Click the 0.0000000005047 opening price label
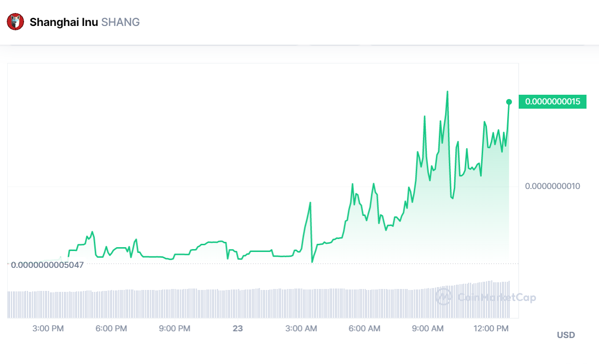Viewport: 599px width, 364px height. 47,264
